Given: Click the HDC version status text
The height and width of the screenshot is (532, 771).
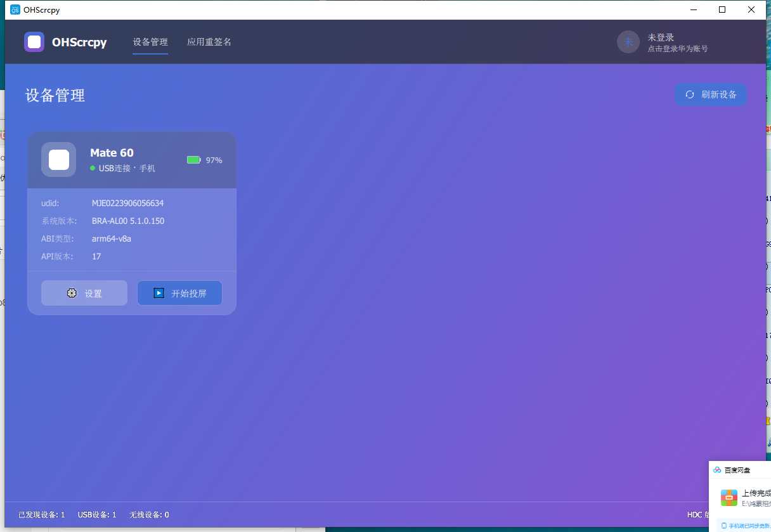Looking at the screenshot, I should [698, 515].
